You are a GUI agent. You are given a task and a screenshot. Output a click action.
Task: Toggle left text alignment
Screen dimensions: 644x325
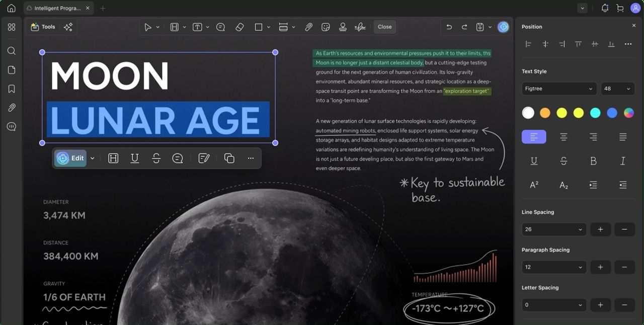click(534, 137)
